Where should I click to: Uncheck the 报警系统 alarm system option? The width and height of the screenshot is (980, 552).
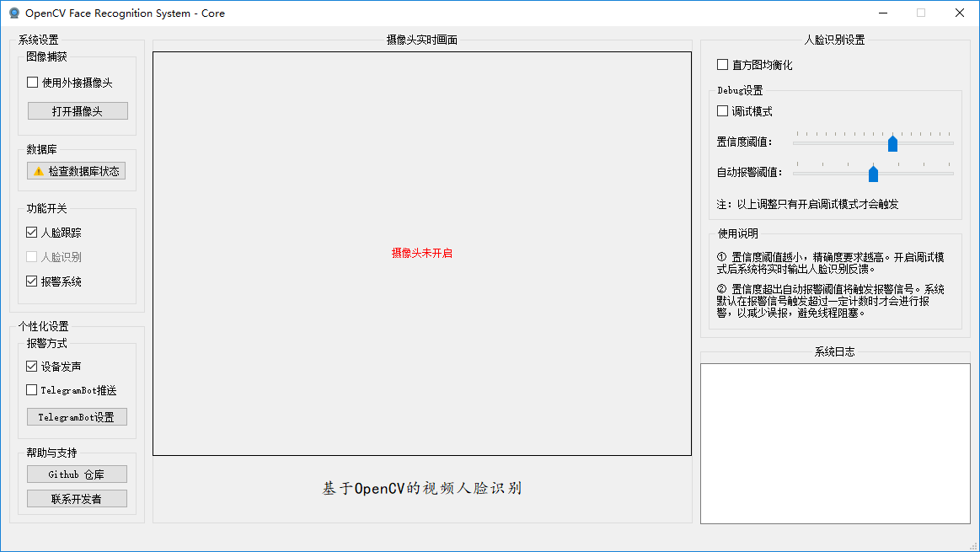tap(31, 281)
